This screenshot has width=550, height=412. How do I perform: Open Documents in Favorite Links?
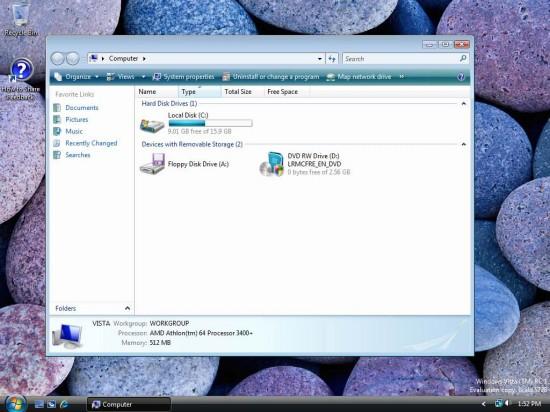[82, 108]
